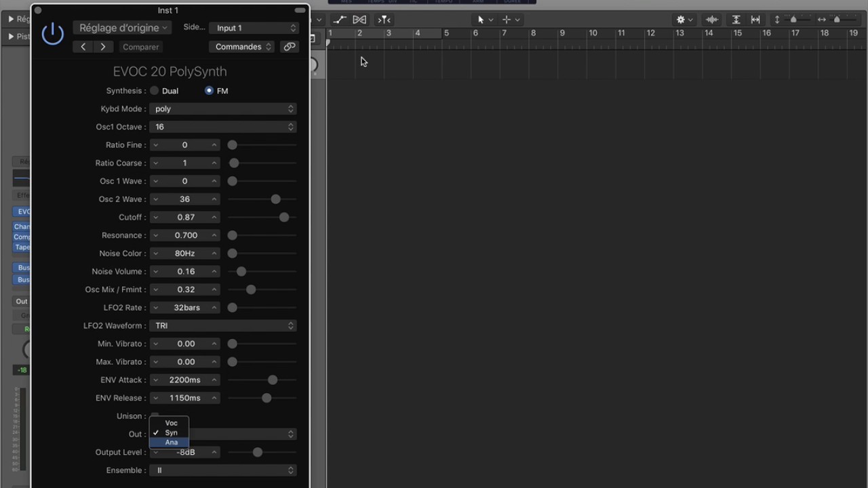The height and width of the screenshot is (488, 868).
Task: Toggle the automation curve icon in toolbar
Action: click(x=339, y=20)
